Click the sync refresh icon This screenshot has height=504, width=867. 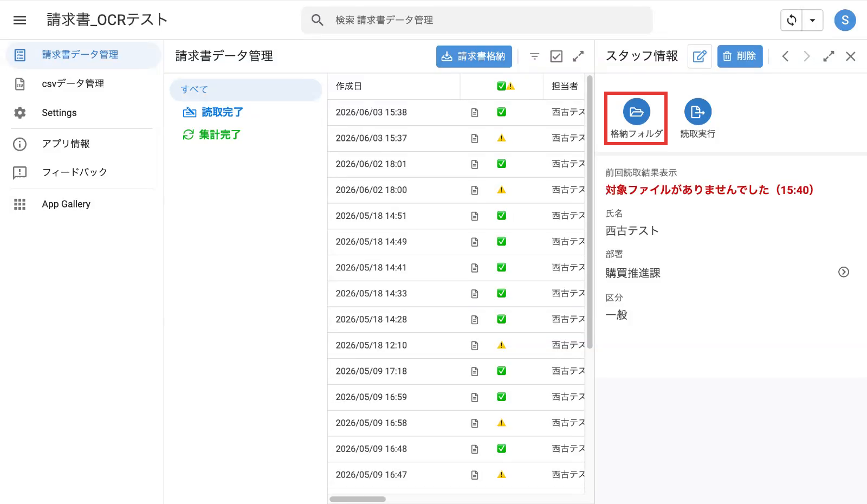[792, 21]
